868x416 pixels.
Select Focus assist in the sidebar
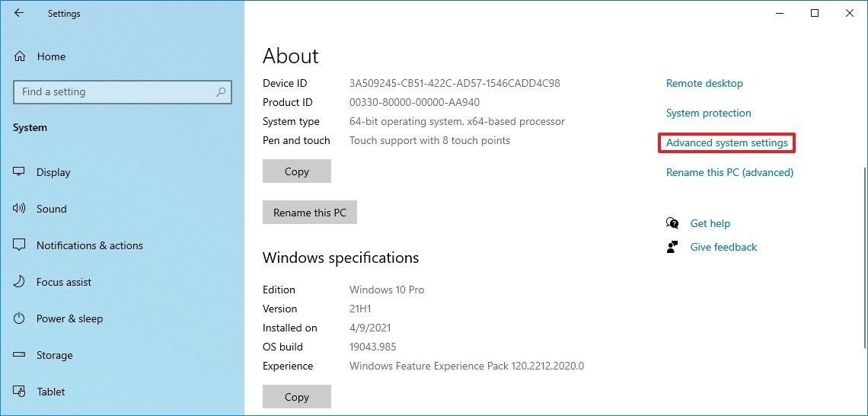point(64,282)
